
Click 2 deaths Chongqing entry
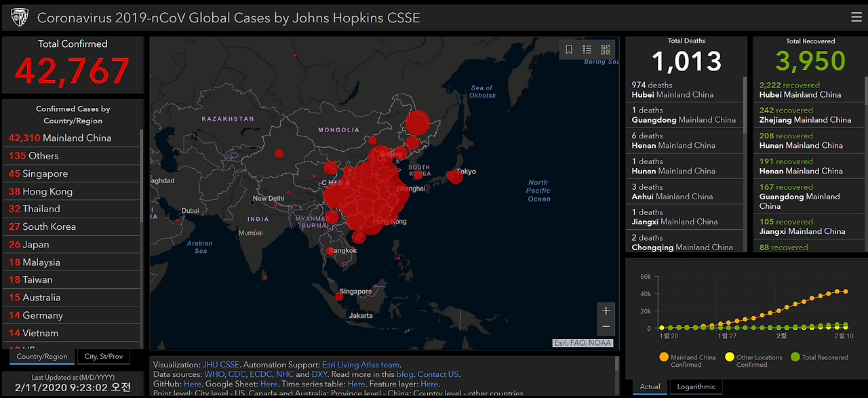tap(684, 242)
